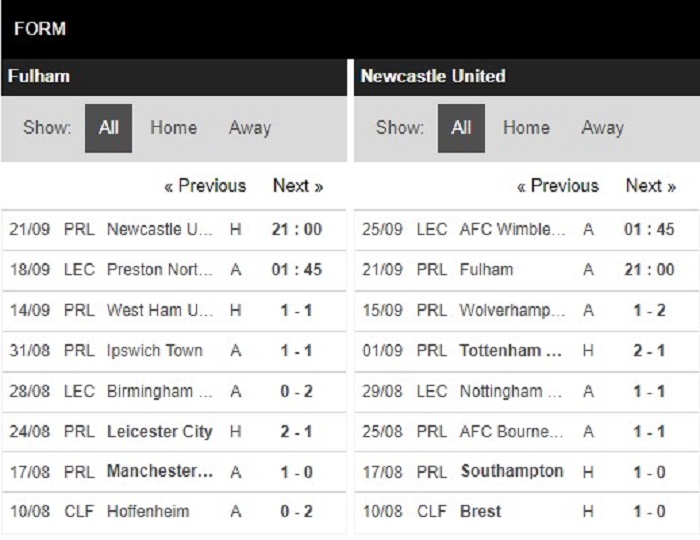Viewport: 700px width, 540px height.
Task: Open the AFC Wimbledon upcoming fixture
Action: coord(527,229)
